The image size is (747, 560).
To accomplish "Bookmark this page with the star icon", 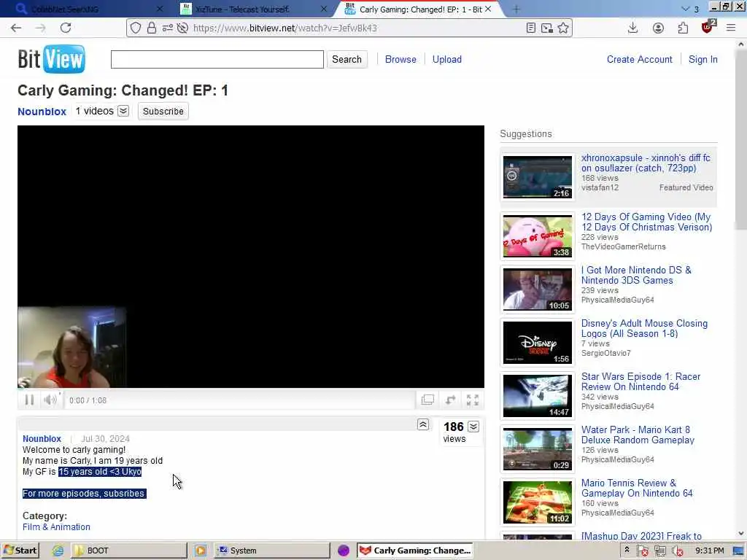I will (x=563, y=28).
